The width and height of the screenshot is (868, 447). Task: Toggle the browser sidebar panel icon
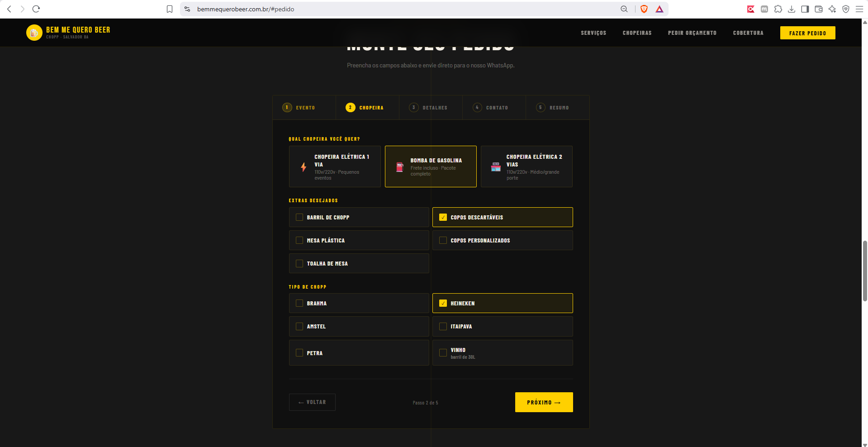[x=805, y=9]
